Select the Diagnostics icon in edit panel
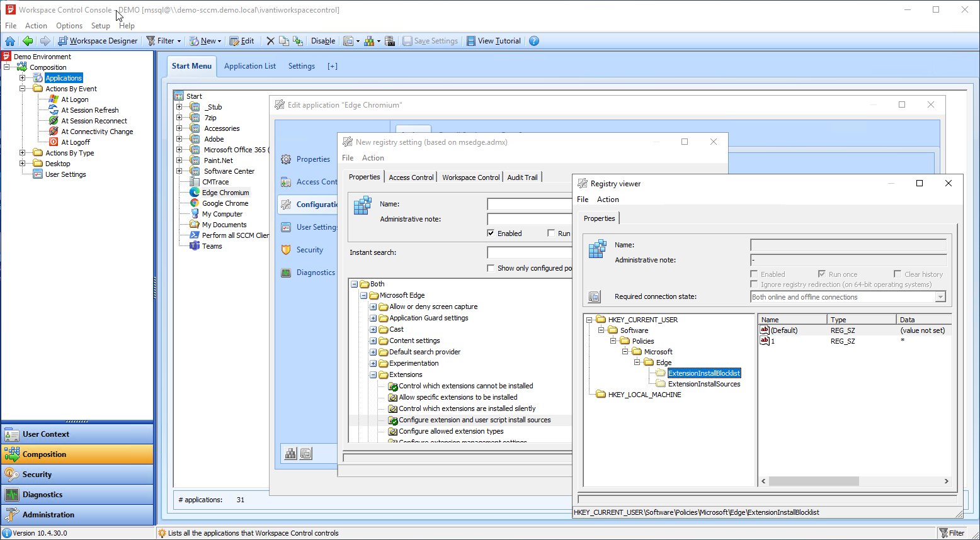 click(286, 273)
